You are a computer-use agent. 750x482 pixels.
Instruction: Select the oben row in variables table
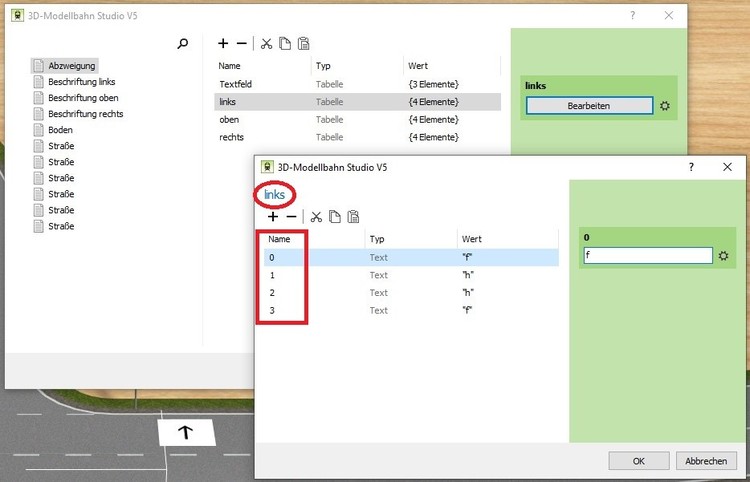point(357,120)
